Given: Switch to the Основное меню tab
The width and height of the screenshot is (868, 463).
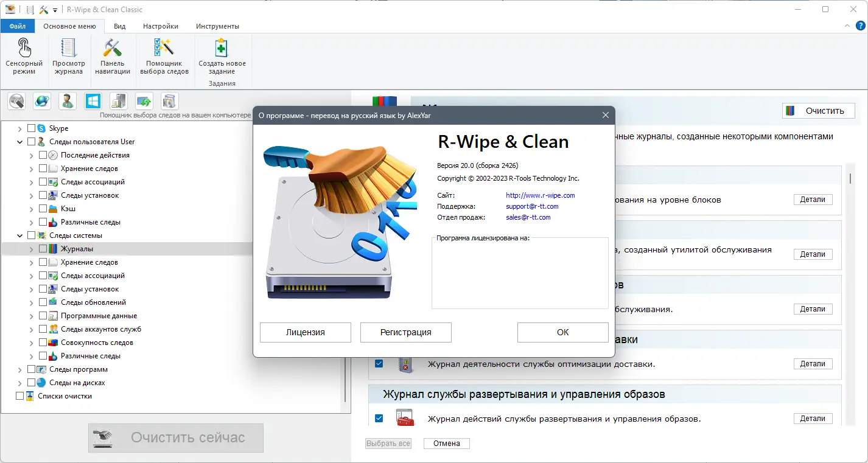Looking at the screenshot, I should tap(69, 26).
